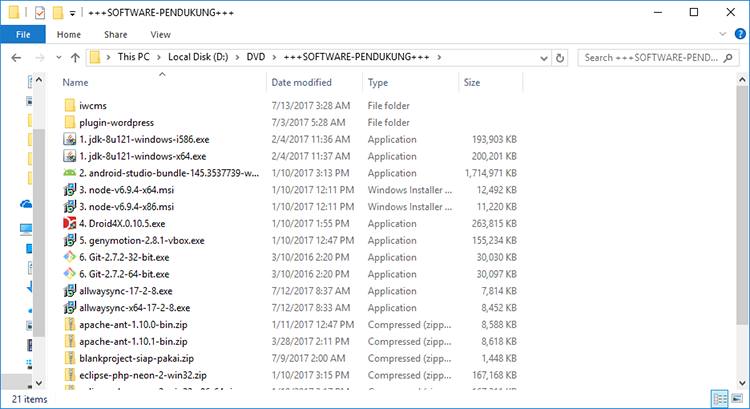Click the OneDrive cloud icon in navigation pane
This screenshot has width=750, height=409.
(x=26, y=204)
